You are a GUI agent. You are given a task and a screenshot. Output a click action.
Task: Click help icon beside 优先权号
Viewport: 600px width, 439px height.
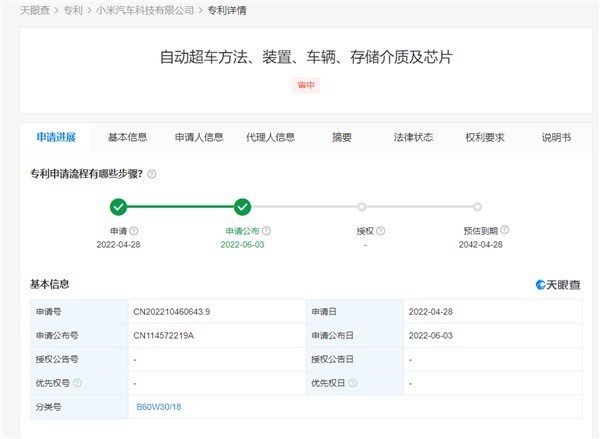click(77, 383)
